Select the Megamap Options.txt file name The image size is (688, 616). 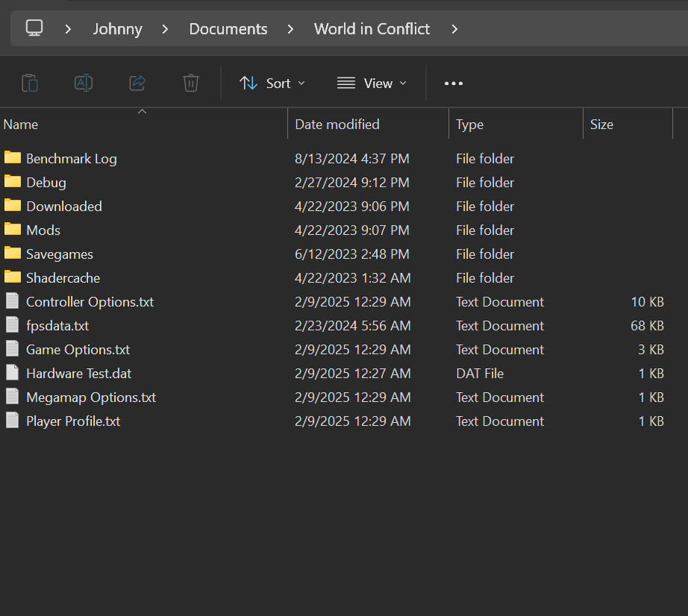coord(91,397)
